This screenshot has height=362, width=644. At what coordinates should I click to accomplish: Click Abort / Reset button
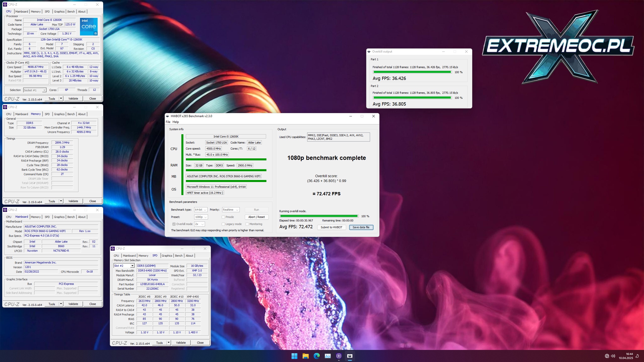pos(256,217)
